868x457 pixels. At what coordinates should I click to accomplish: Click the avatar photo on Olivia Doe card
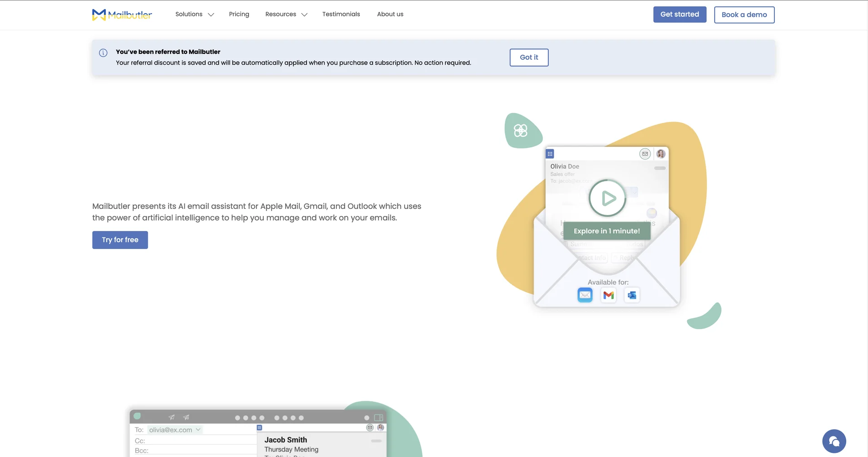pyautogui.click(x=661, y=154)
